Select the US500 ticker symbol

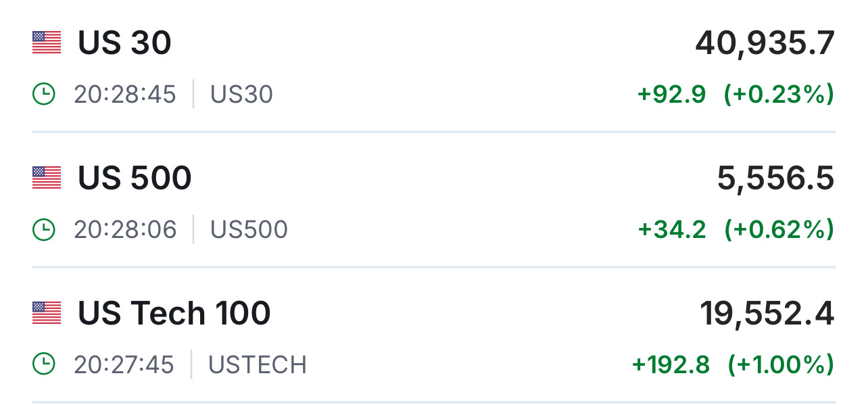[249, 230]
